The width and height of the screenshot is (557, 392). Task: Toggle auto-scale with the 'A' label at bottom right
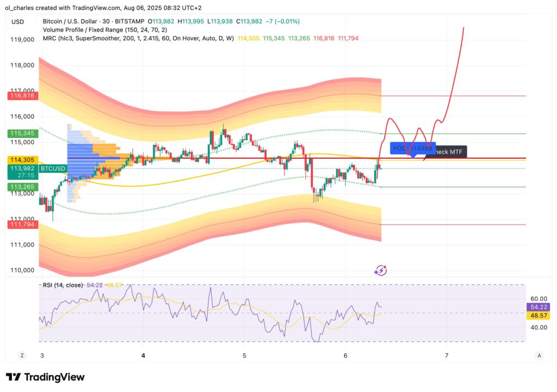click(x=538, y=355)
